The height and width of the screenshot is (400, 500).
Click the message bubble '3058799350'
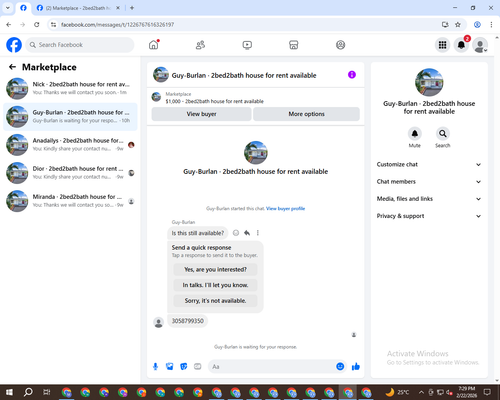[x=187, y=321]
